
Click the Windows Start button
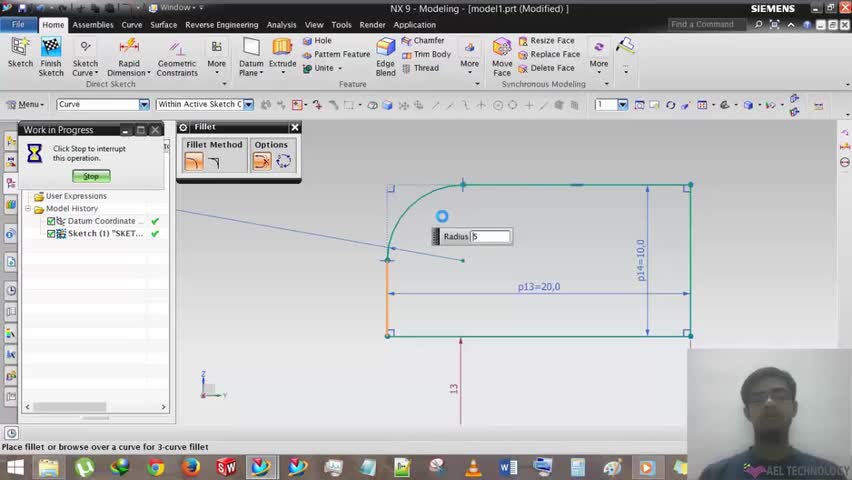(15, 467)
